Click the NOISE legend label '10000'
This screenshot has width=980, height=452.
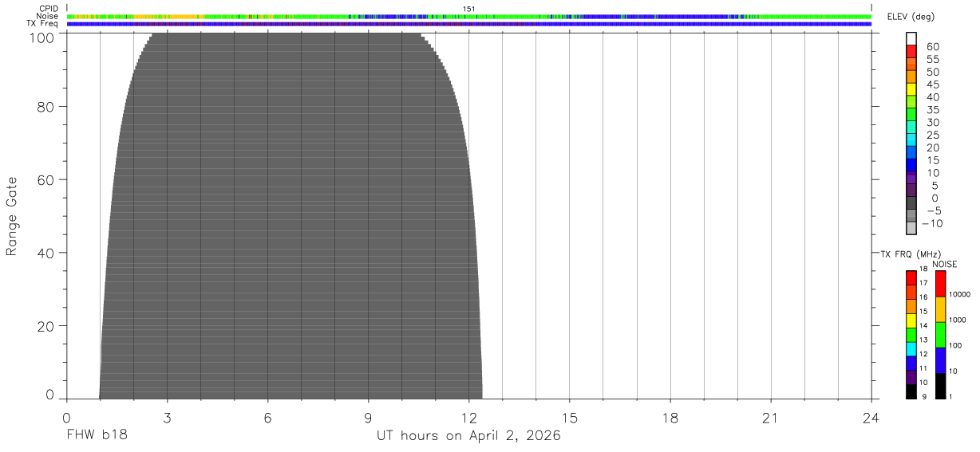pos(959,294)
